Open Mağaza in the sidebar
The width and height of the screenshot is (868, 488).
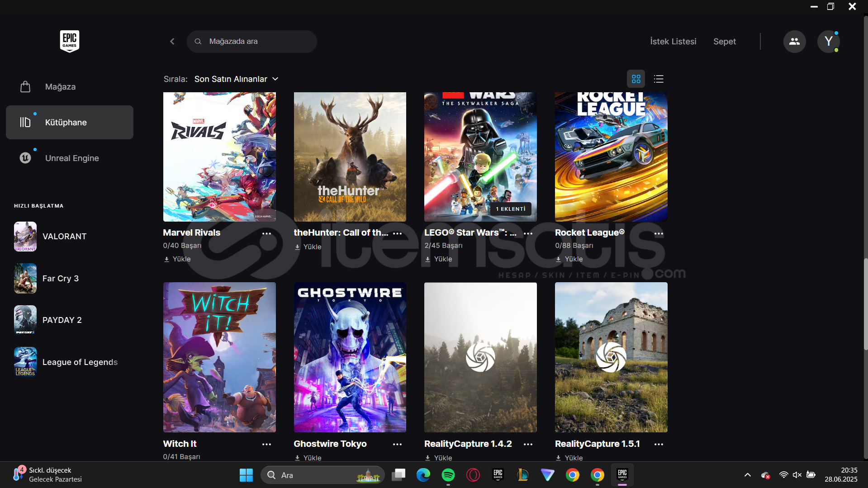coord(70,86)
